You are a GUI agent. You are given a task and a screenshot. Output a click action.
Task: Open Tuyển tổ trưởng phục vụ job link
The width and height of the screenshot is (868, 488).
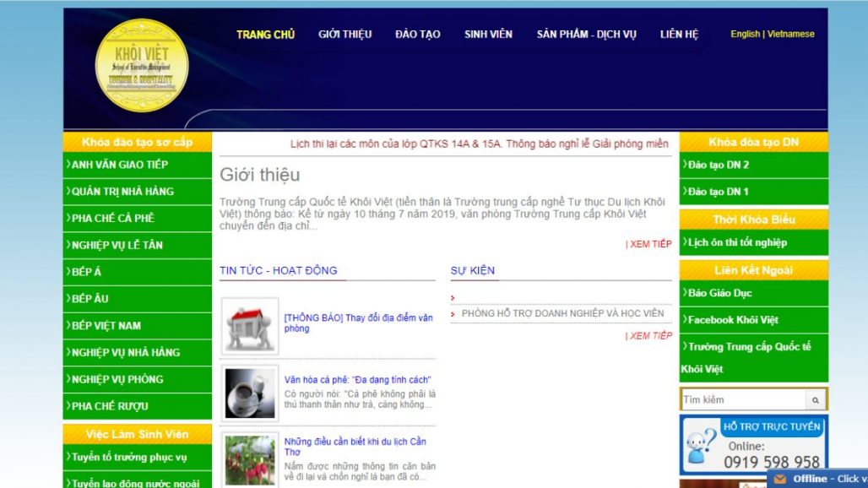[x=138, y=457]
